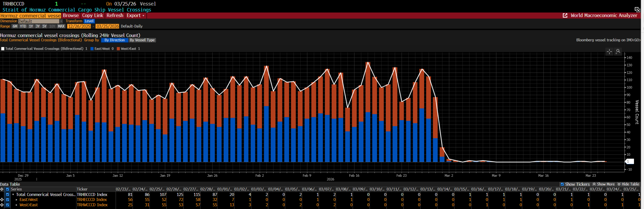Click the range start date field 12/26/2025
The height and width of the screenshot is (209, 644).
point(79,26)
